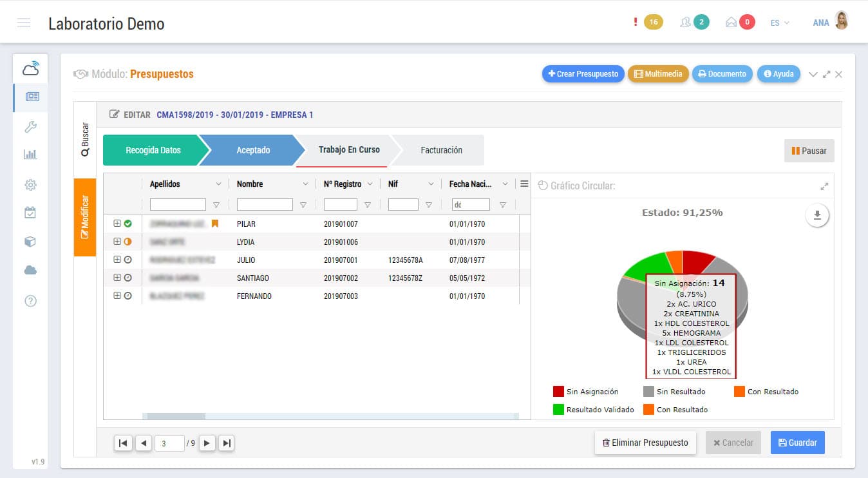Click the Multimedia button
Viewport: 868px width, 478px height.
click(658, 74)
